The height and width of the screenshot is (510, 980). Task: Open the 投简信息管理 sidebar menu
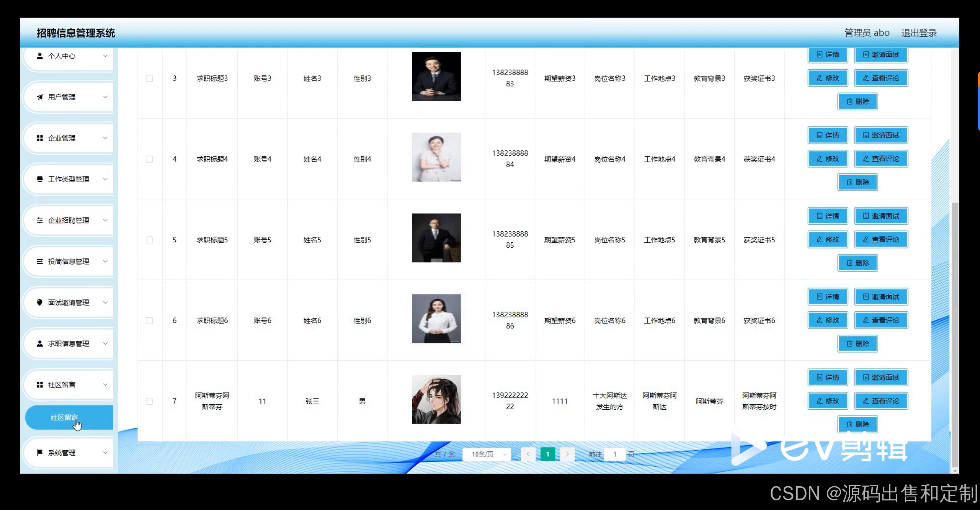pyautogui.click(x=69, y=261)
